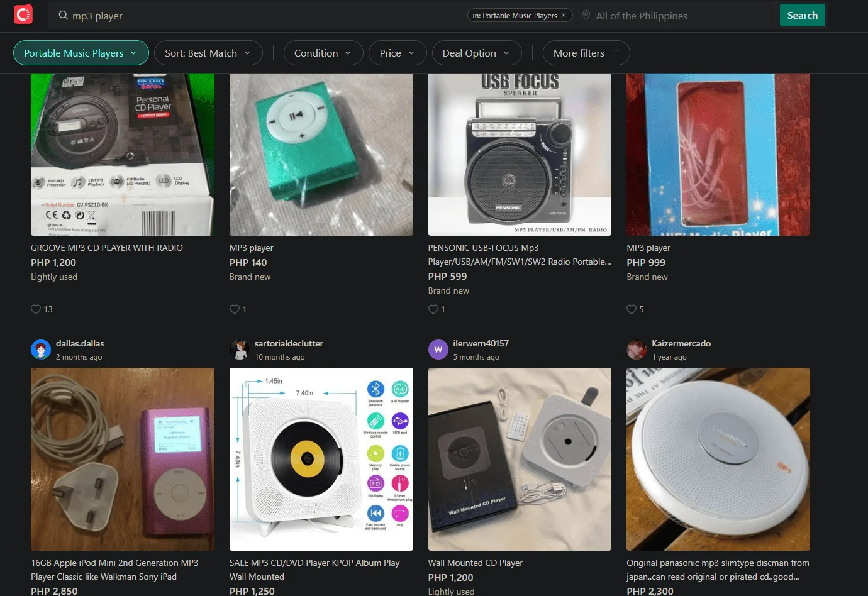This screenshot has height=596, width=868.
Task: Click the PHP 1,250 price
Action: click(252, 591)
